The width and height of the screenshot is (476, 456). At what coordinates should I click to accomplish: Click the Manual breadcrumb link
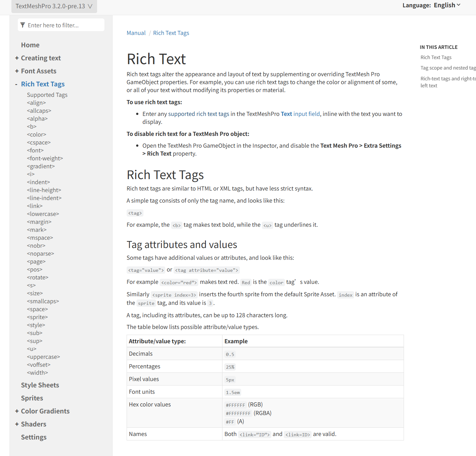tap(136, 33)
